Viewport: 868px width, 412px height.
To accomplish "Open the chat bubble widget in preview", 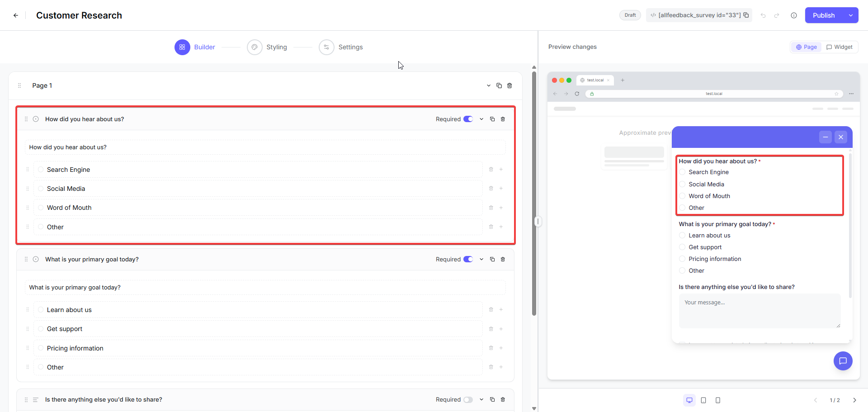I will coord(843,361).
